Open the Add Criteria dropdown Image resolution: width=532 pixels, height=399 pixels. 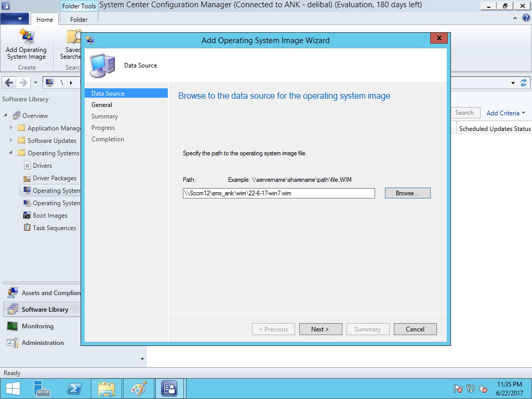pyautogui.click(x=506, y=113)
